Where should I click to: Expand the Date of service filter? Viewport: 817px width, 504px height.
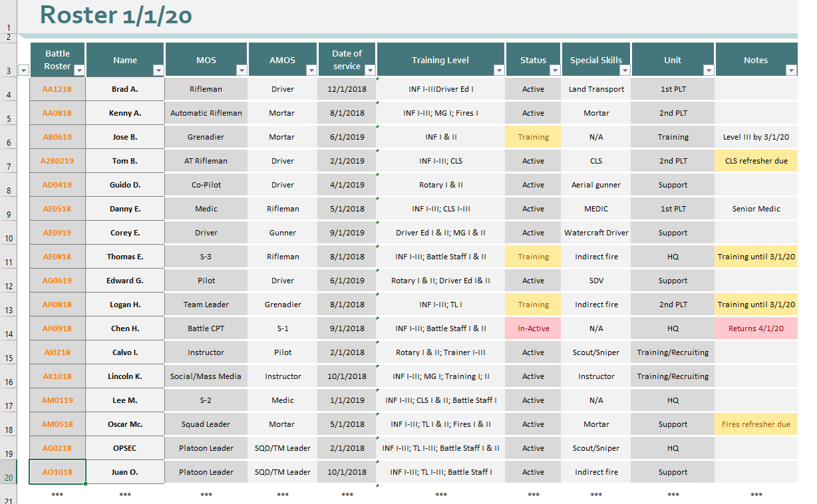tap(370, 70)
